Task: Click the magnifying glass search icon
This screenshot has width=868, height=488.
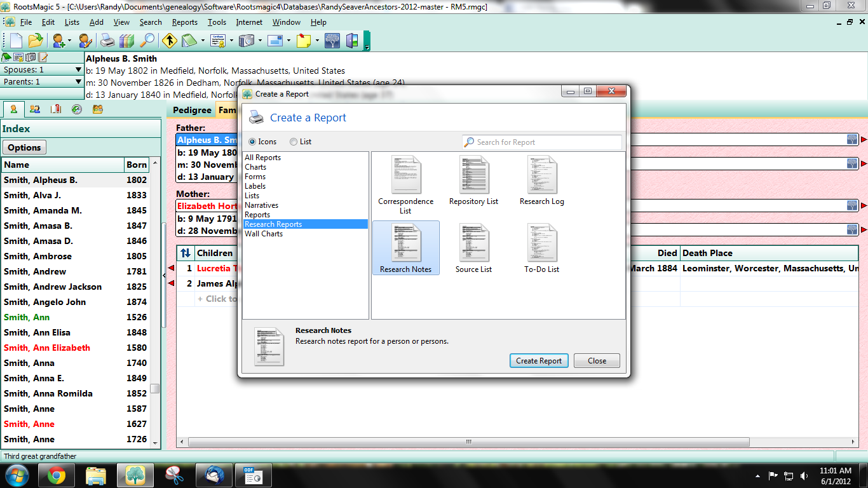Action: coord(147,41)
